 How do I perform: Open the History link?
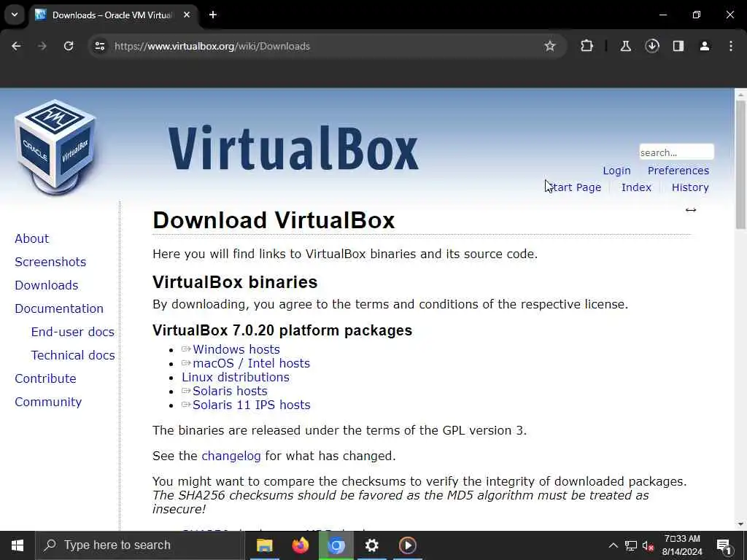[690, 187]
